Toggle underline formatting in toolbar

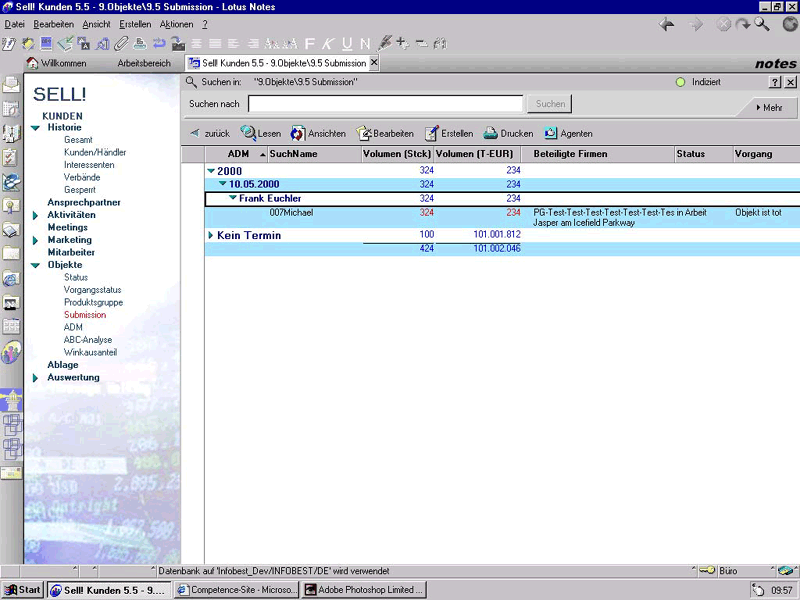point(347,43)
